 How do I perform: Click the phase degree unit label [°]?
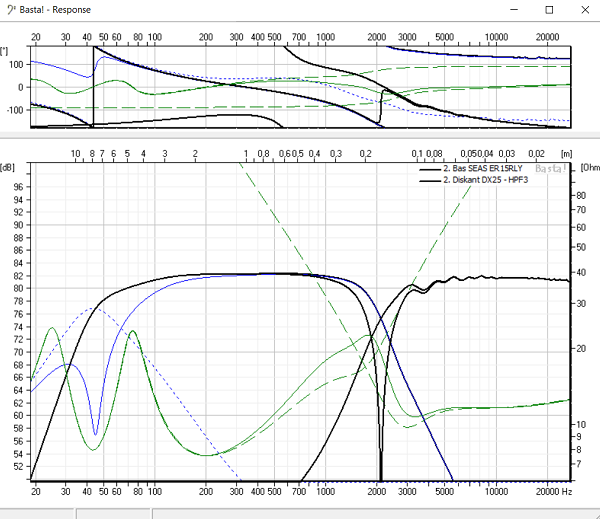tap(4, 51)
